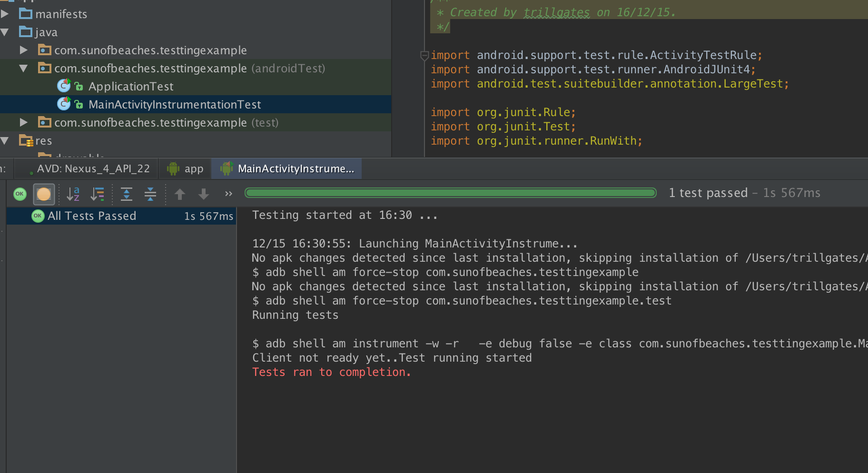Click the res resource folder icon
Viewport: 868px width, 473px height.
point(26,140)
